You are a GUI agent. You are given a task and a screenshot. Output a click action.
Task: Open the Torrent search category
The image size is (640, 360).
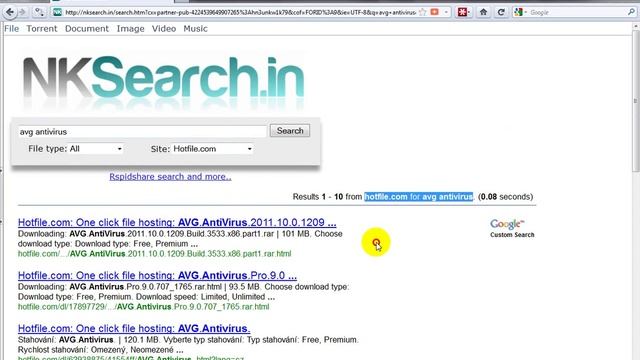[42, 29]
